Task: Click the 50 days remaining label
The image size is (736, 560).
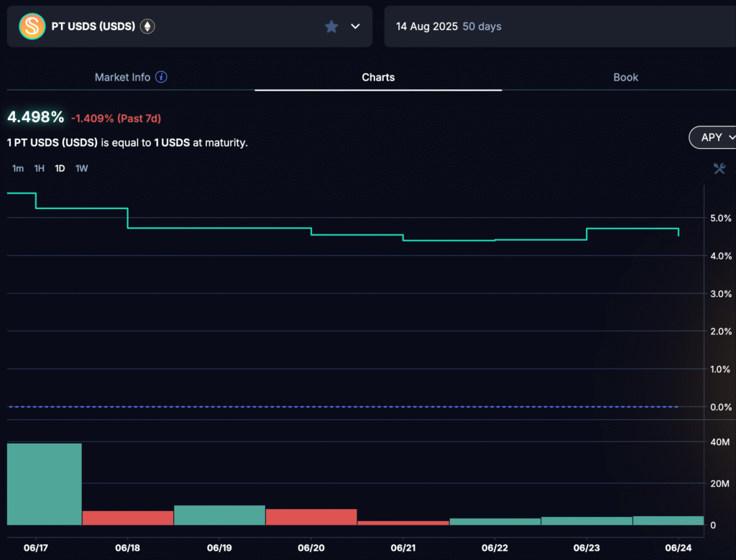Action: [x=482, y=27]
